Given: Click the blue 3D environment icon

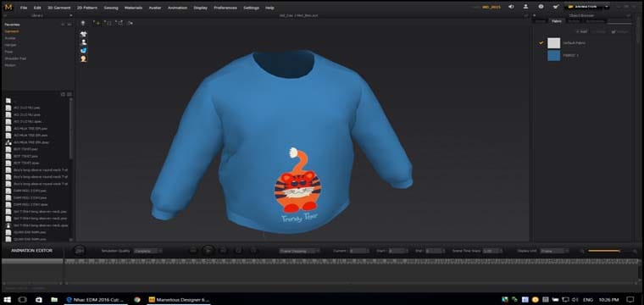Looking at the screenshot, I should coord(84,50).
